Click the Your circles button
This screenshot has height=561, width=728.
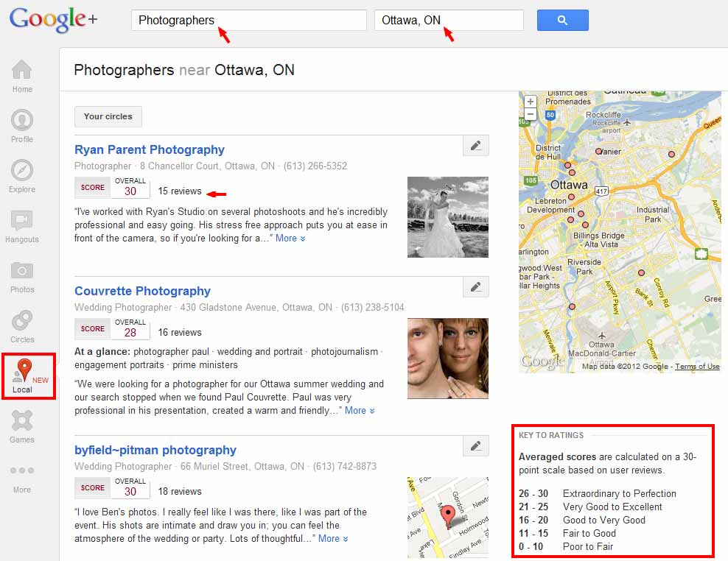pyautogui.click(x=108, y=116)
